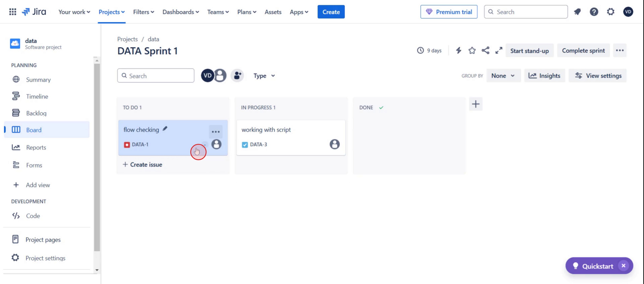Open the app switcher grid icon
644x284 pixels.
12,12
